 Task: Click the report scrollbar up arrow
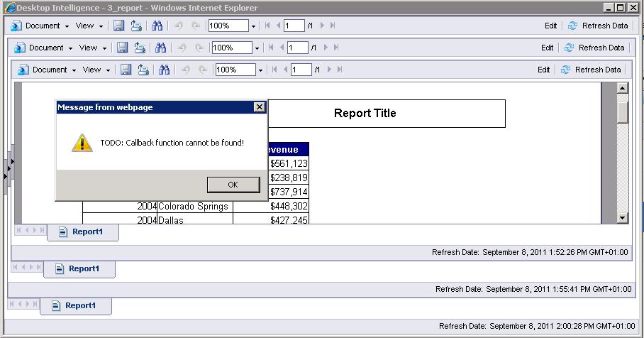[623, 87]
